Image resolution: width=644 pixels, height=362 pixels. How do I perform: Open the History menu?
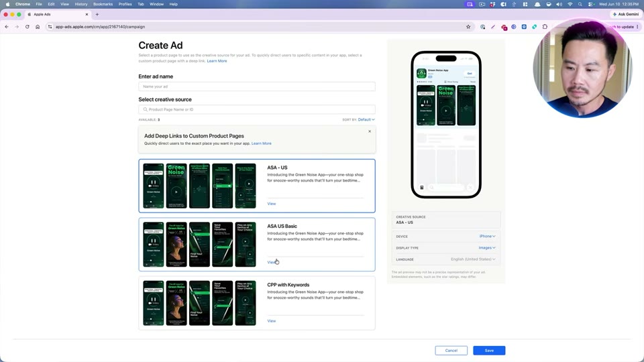pos(81,4)
